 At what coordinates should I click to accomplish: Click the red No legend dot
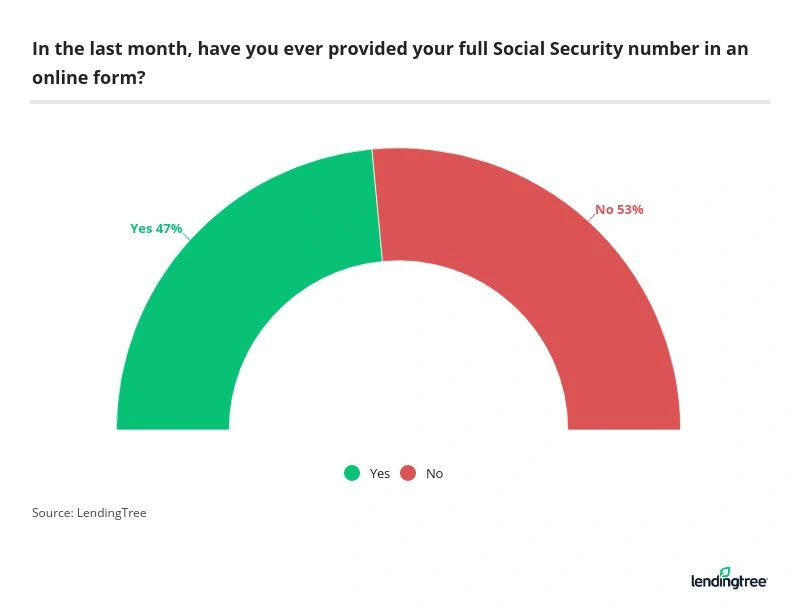tap(408, 473)
